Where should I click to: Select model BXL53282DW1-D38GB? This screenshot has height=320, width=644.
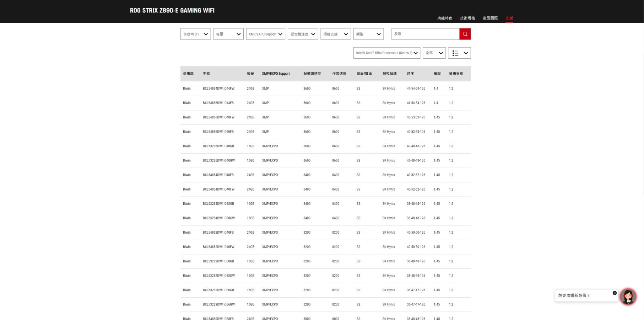click(x=218, y=261)
